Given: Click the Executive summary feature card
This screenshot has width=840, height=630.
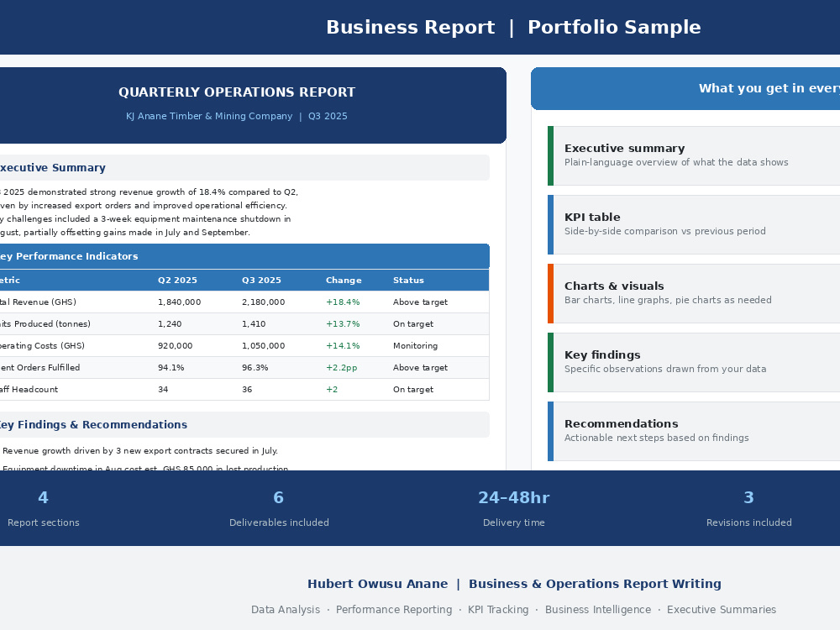Looking at the screenshot, I should click(x=694, y=156).
